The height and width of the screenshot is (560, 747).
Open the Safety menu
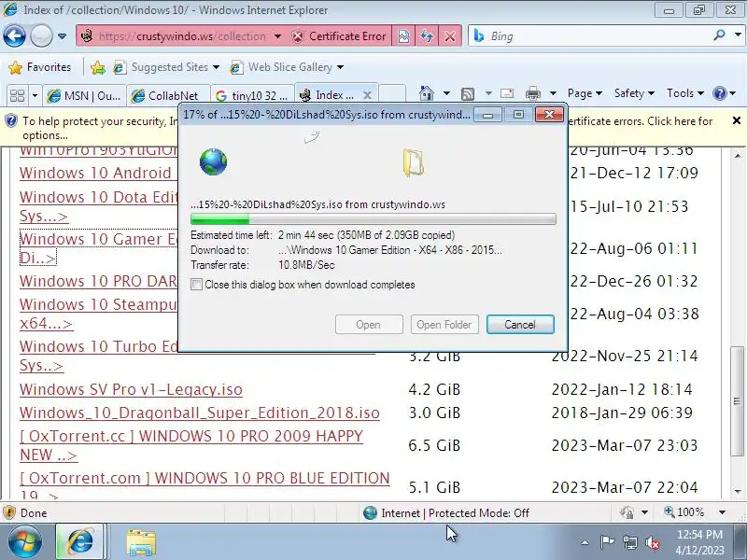(x=634, y=93)
